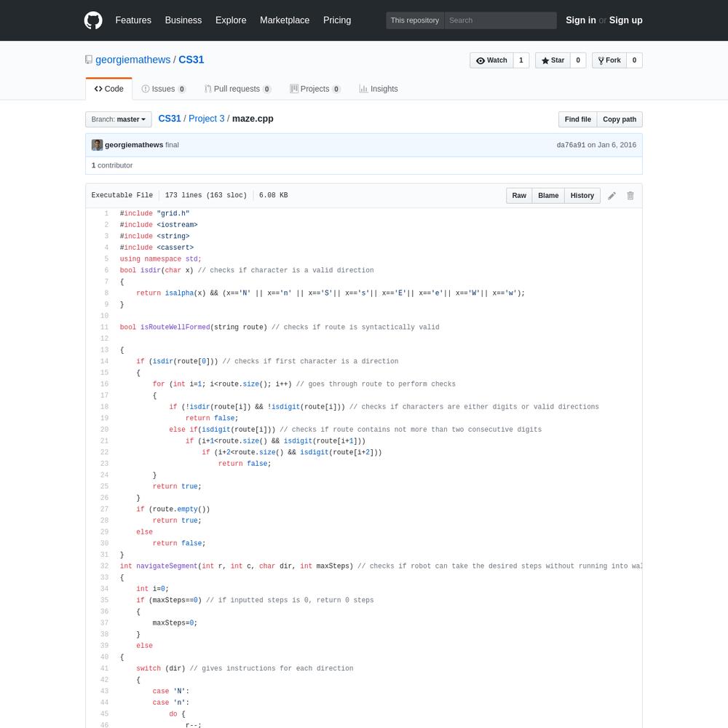Click the Sign up link
728x728 pixels.
[x=625, y=20]
